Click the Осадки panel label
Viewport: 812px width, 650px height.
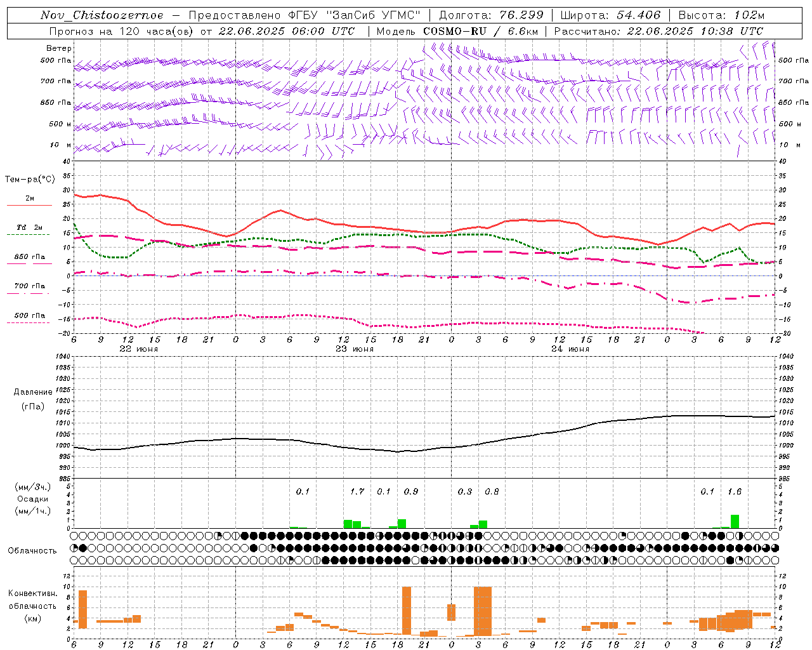point(32,499)
